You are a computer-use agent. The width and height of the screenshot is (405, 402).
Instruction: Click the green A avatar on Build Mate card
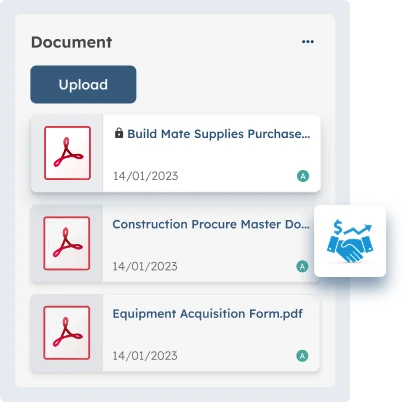[303, 176]
